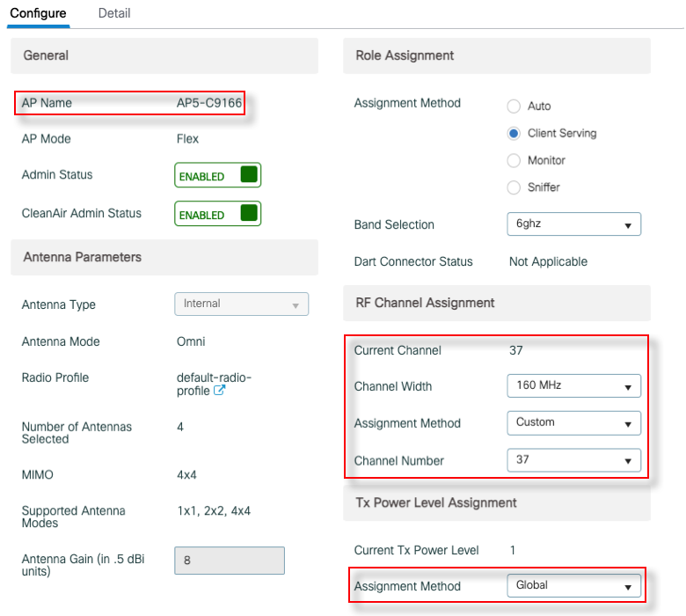The width and height of the screenshot is (686, 616).
Task: Open the Antenna Type Internal dropdown
Action: [x=241, y=304]
